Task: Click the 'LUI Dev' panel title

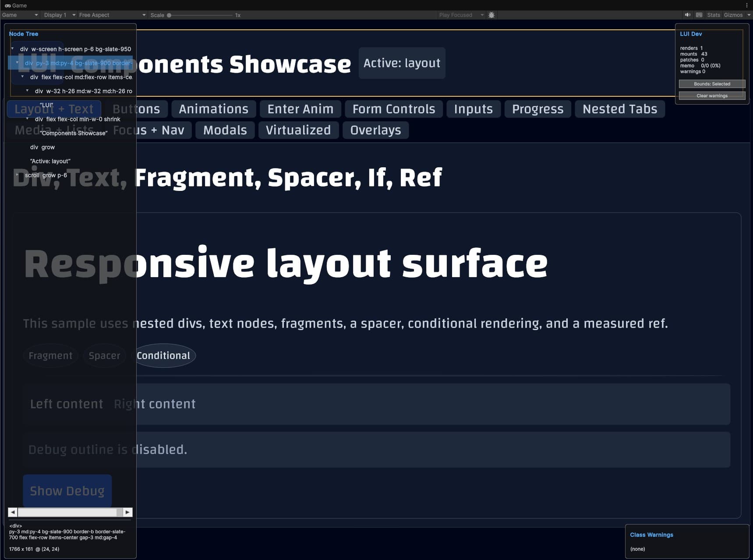Action: coord(691,34)
